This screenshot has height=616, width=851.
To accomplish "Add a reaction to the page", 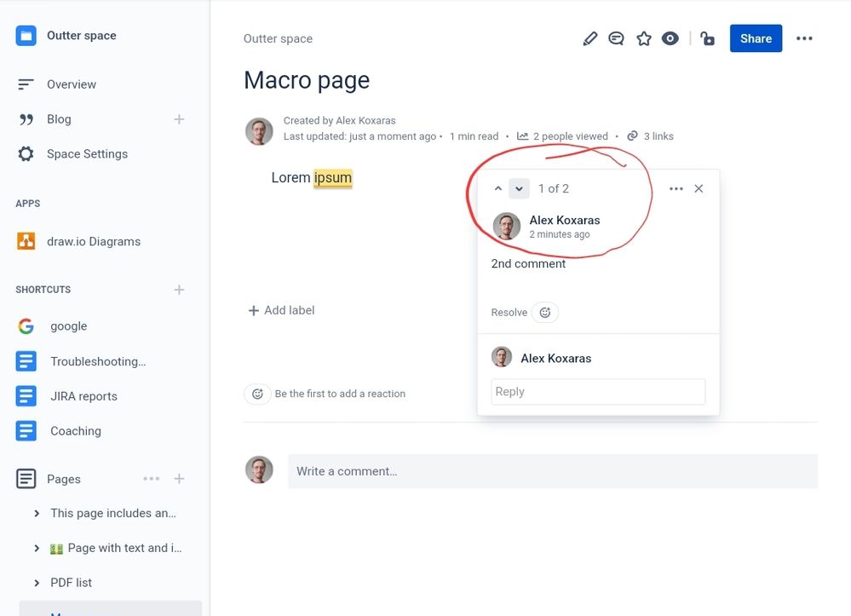I will click(x=257, y=394).
